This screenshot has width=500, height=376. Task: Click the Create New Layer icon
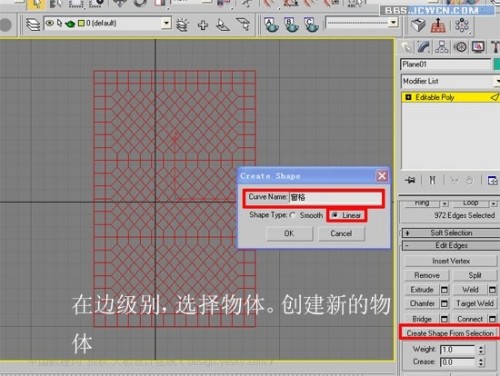tap(182, 25)
